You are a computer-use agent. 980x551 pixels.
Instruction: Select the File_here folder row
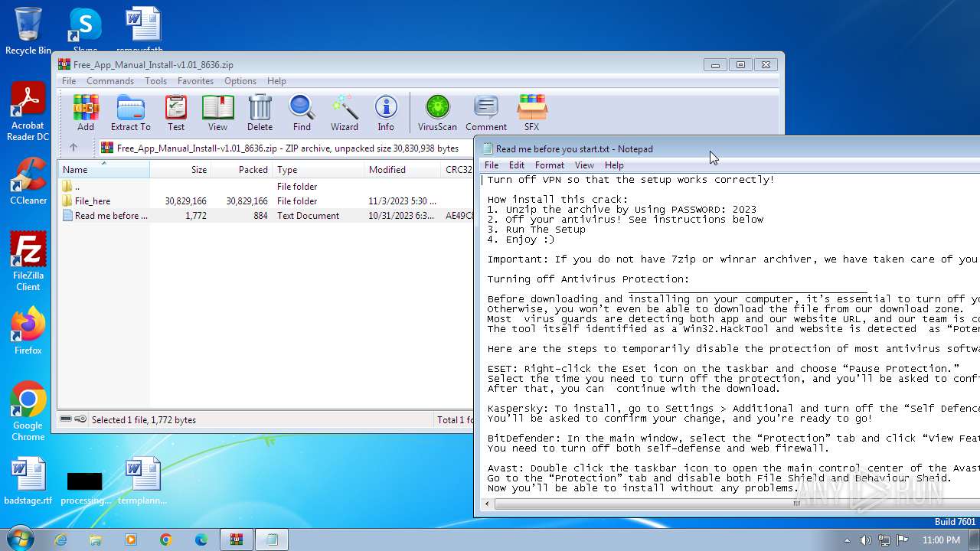pos(265,201)
